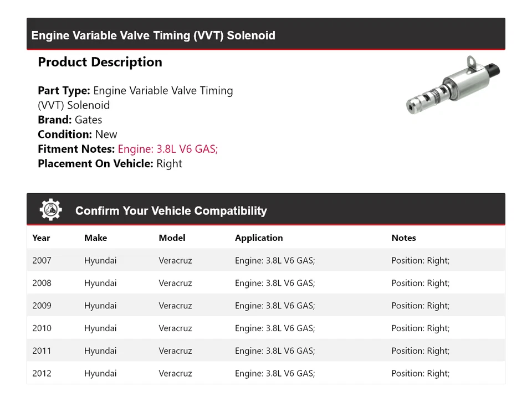Click Position: Right in the 2012 row

click(x=421, y=374)
